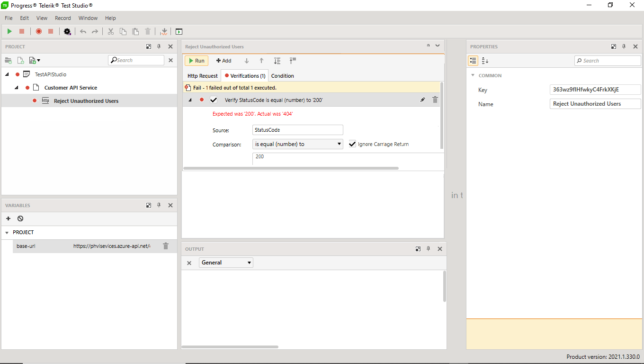The image size is (644, 364).
Task: Open the test editor tab list chevron
Action: [x=438, y=46]
